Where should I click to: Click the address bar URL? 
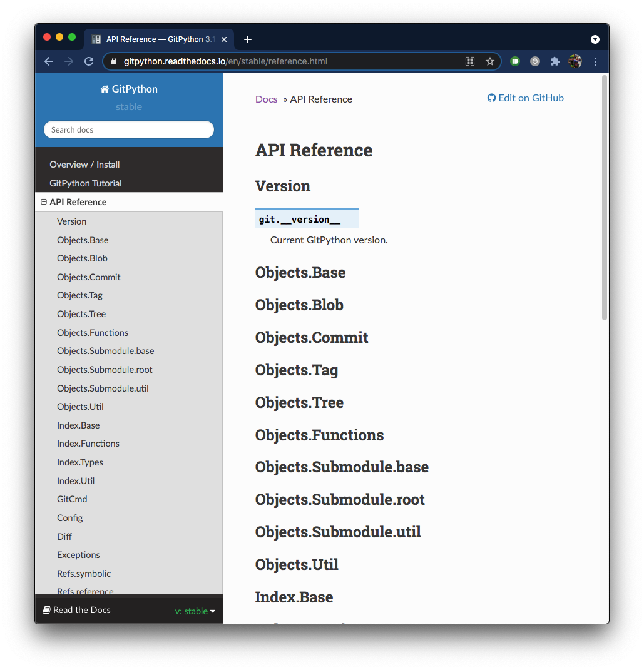(225, 61)
